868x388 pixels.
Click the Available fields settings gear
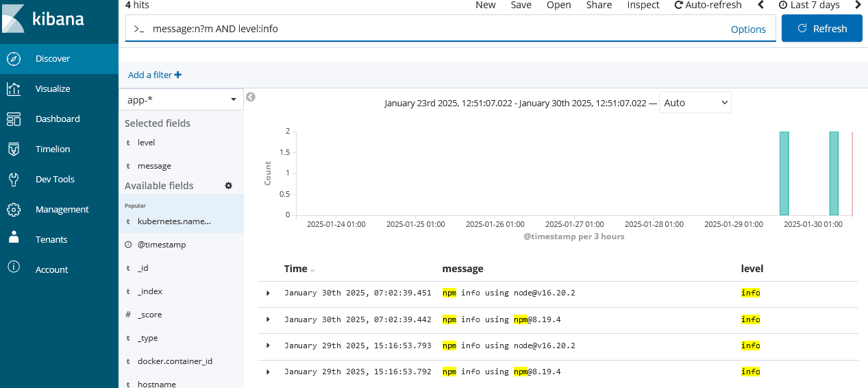point(229,186)
